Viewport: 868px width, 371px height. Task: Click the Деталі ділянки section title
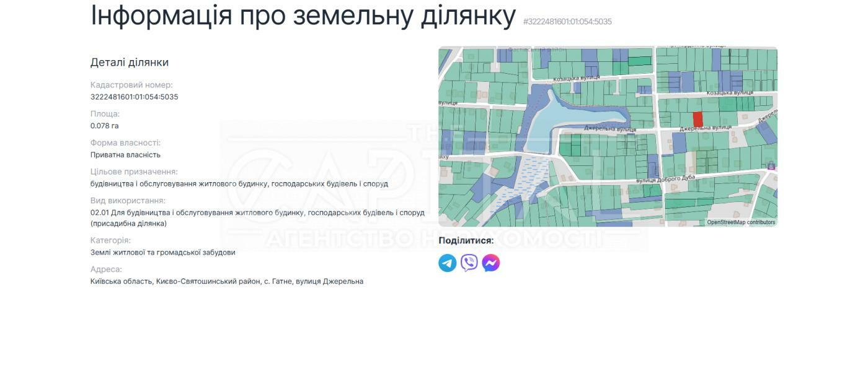coord(130,63)
